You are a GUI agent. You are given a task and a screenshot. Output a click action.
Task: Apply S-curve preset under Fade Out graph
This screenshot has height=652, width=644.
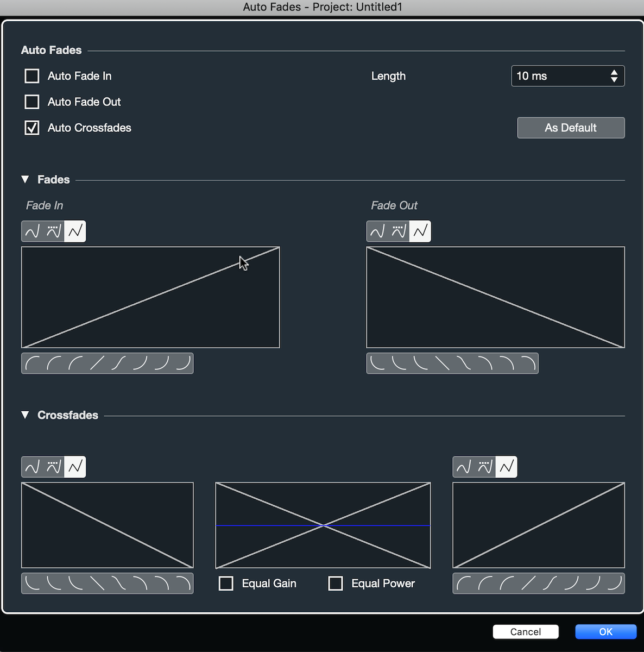coord(463,363)
